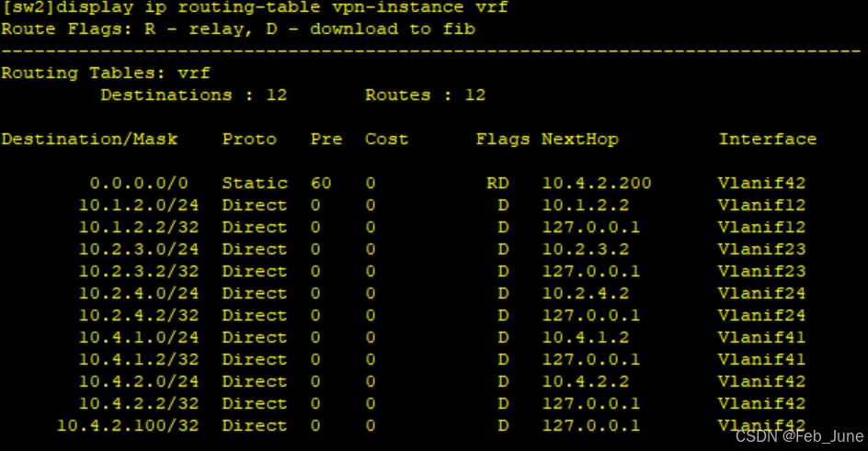868x451 pixels.
Task: Click next hop 10.4.1.2
Action: coord(585,337)
